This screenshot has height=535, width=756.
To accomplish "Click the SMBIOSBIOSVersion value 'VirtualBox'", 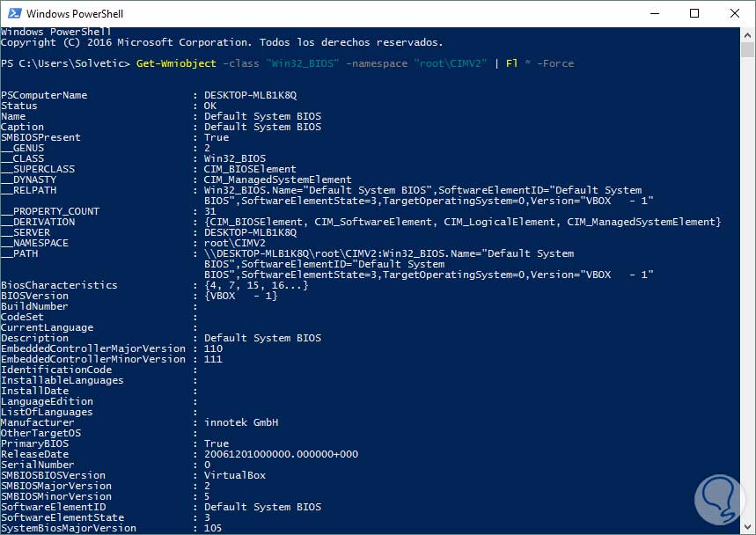I will tap(235, 475).
